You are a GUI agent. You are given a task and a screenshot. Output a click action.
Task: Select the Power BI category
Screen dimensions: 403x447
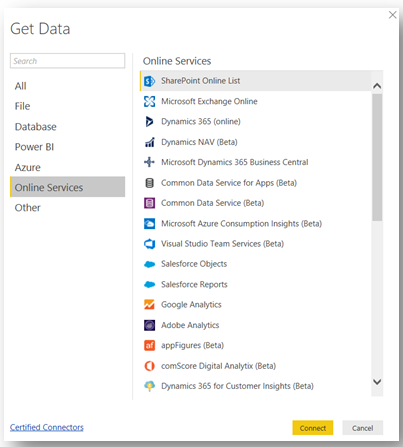tap(67, 147)
